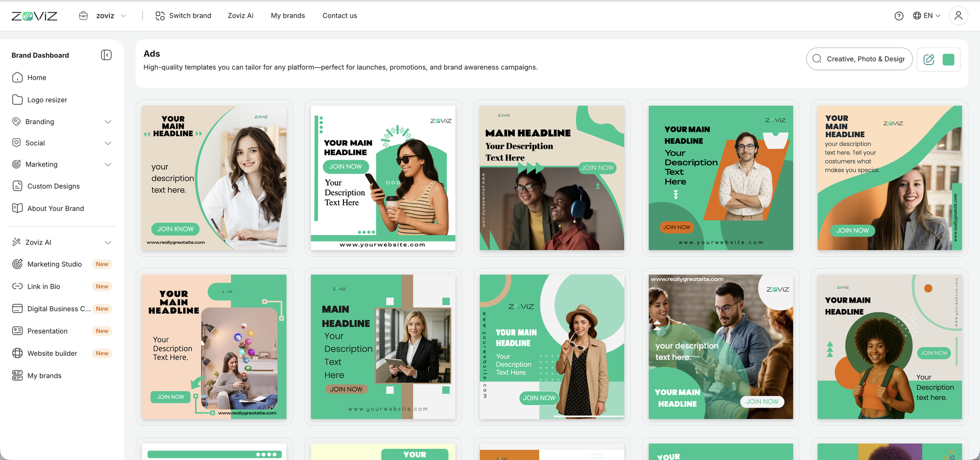Click the Zoviz AI magic wand icon
The height and width of the screenshot is (460, 980).
pos(17,242)
